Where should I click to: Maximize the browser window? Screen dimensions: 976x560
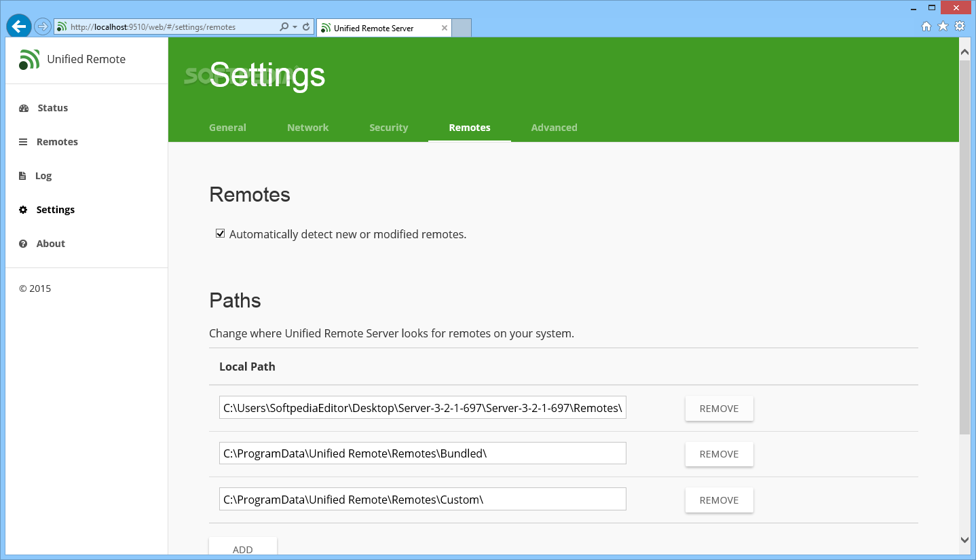(932, 7)
